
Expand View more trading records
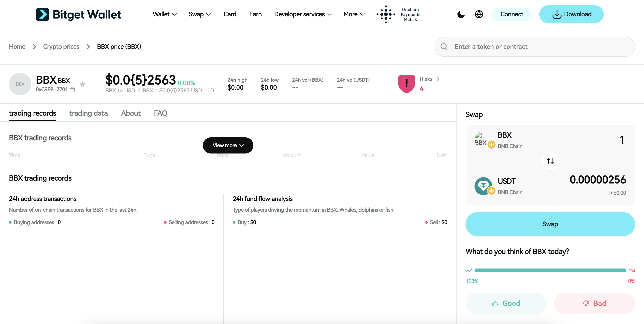228,145
